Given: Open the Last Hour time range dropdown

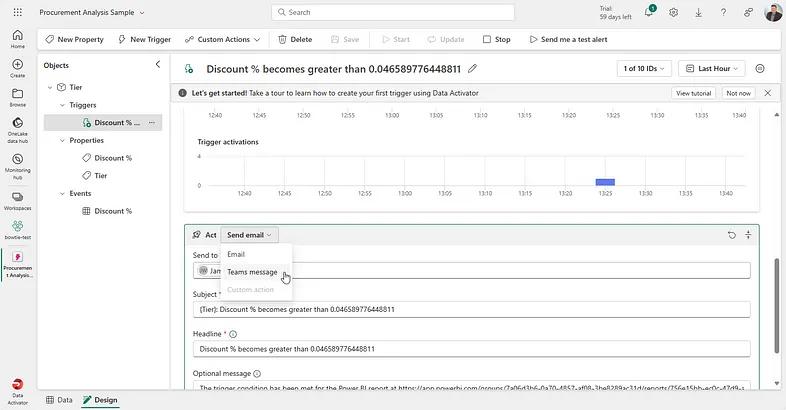Looking at the screenshot, I should click(711, 69).
